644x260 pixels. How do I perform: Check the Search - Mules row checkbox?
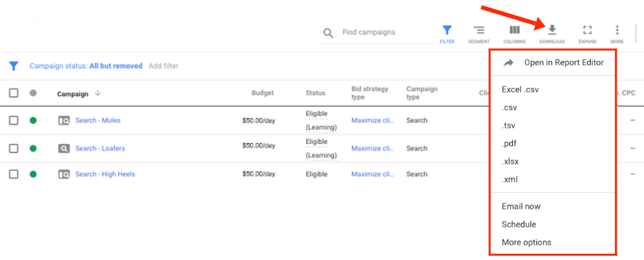pyautogui.click(x=14, y=120)
